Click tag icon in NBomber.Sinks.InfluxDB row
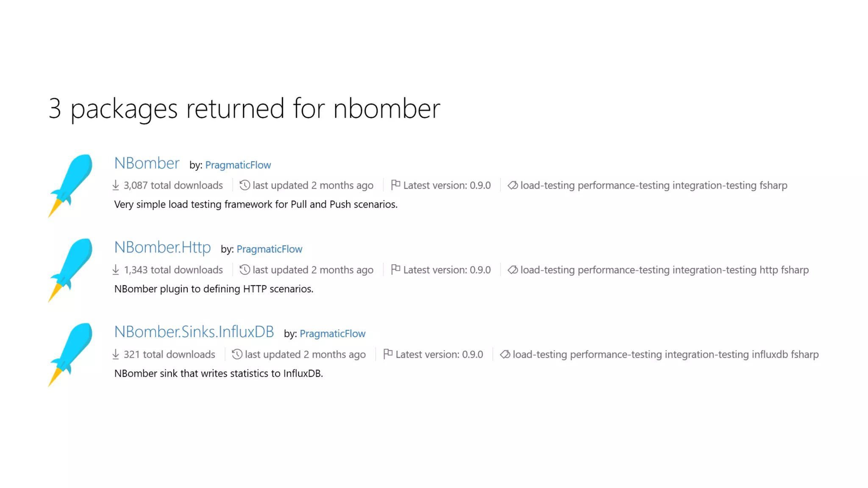This screenshot has height=488, width=868. 505,355
